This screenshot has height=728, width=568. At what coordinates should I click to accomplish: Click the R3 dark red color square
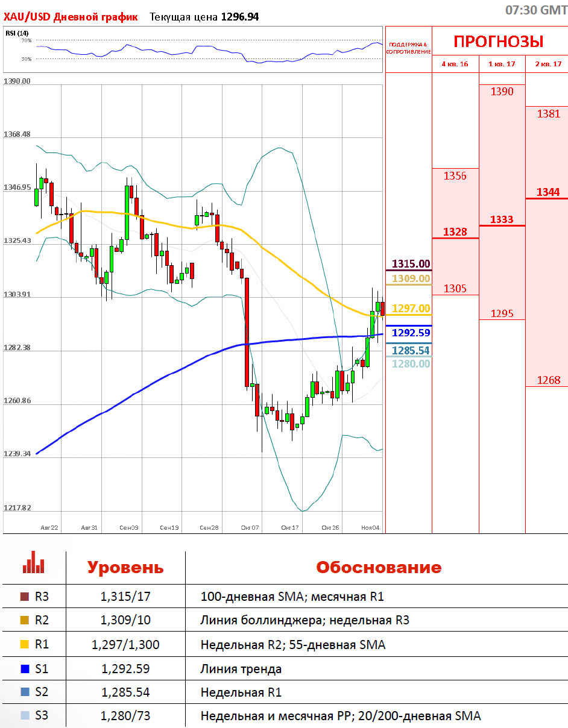pos(25,597)
